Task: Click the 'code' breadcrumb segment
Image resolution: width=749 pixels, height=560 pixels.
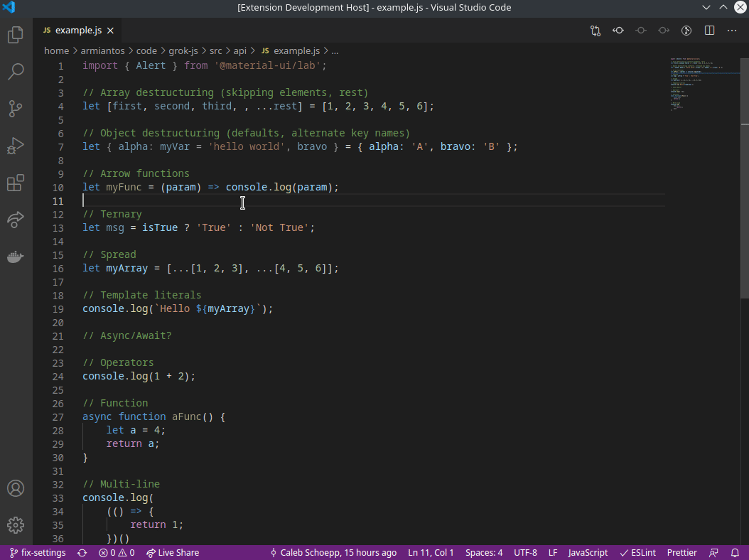Action: click(x=146, y=50)
